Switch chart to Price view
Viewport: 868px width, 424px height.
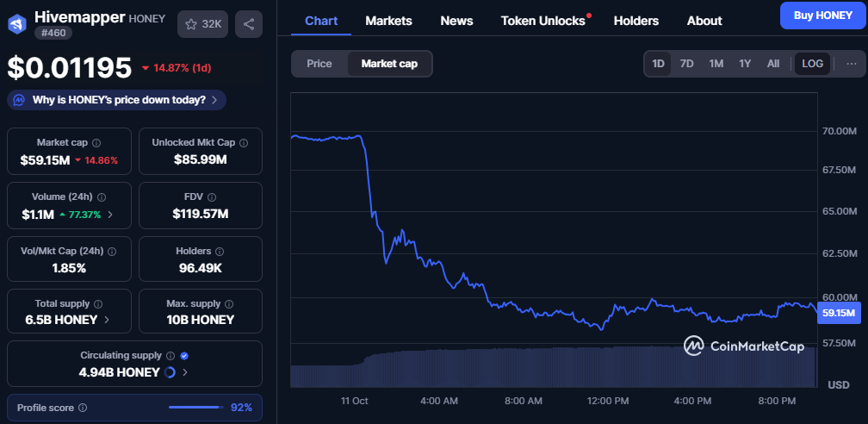(319, 63)
